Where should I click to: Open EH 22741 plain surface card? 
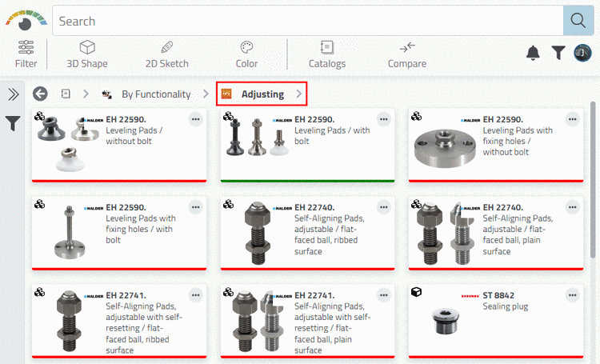coord(308,322)
